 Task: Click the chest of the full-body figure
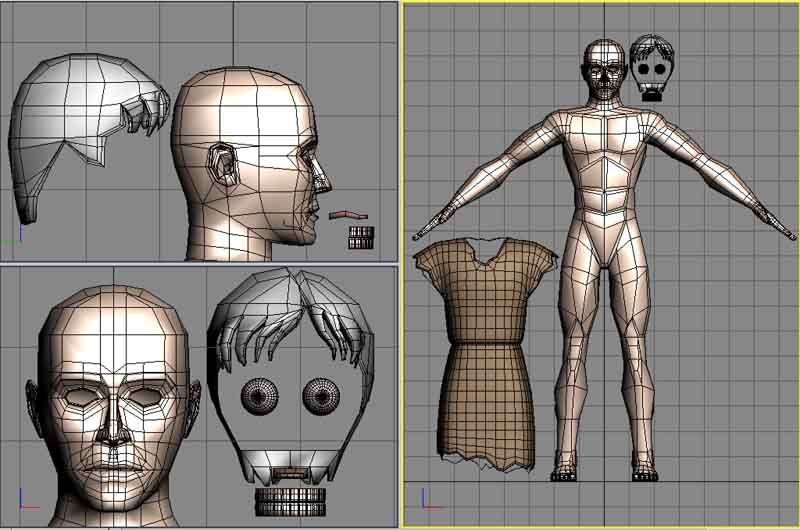point(605,135)
